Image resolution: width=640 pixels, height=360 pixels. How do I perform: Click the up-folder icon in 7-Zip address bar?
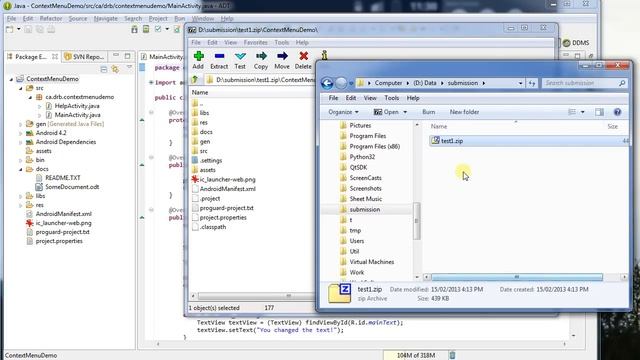[x=195, y=80]
